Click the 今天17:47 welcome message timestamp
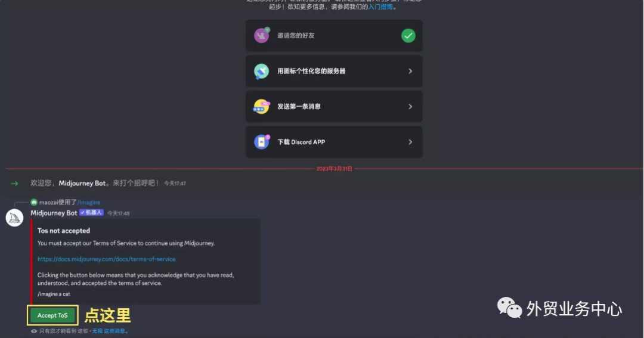644x338 pixels. 175,184
